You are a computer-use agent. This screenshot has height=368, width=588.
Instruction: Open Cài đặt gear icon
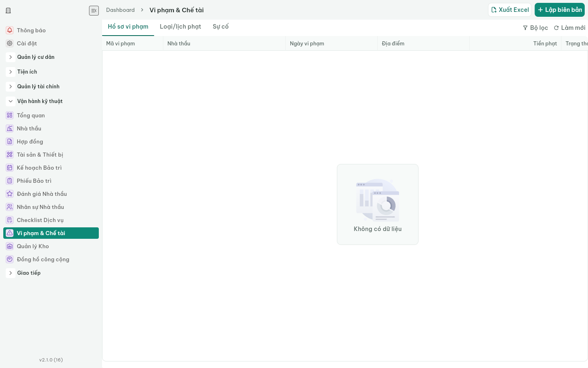[x=10, y=43]
